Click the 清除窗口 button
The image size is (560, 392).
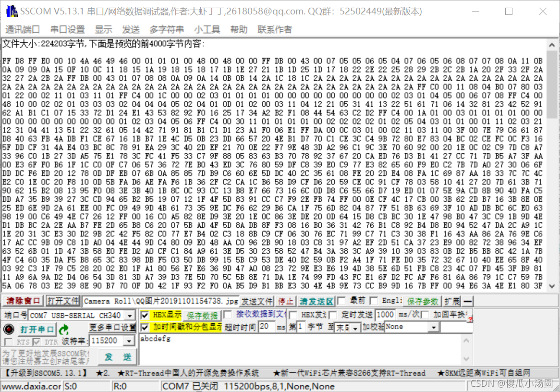pos(23,301)
